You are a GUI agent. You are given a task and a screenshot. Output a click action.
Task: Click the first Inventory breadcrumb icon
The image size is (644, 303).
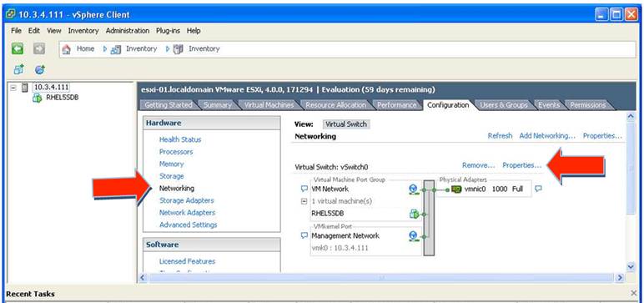(x=115, y=49)
